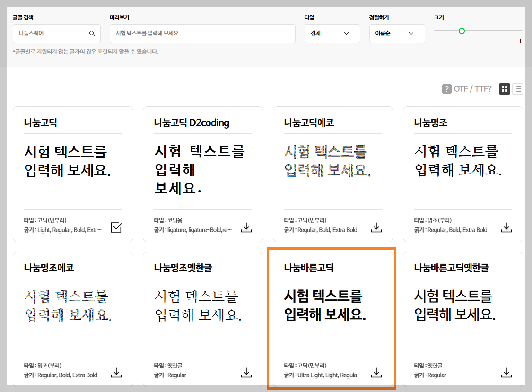Click the preview text in 나눔고딕 D2coding card

click(200, 170)
